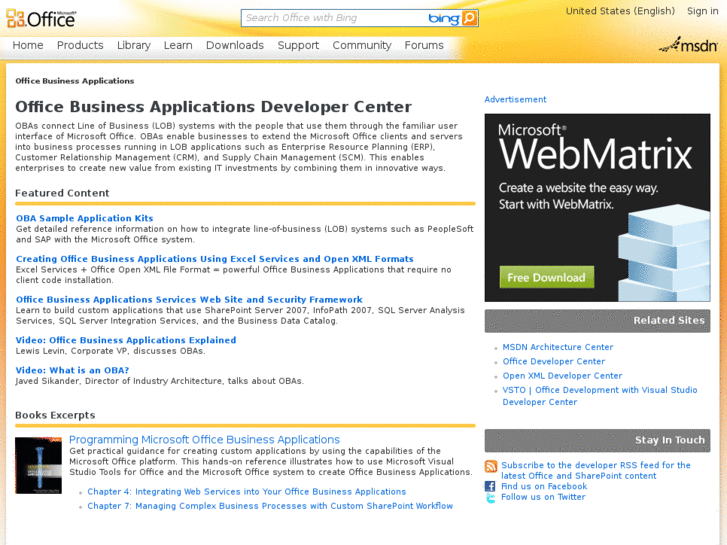This screenshot has width=727, height=545.
Task: Open Video: What is an OBA?
Action: (x=72, y=370)
